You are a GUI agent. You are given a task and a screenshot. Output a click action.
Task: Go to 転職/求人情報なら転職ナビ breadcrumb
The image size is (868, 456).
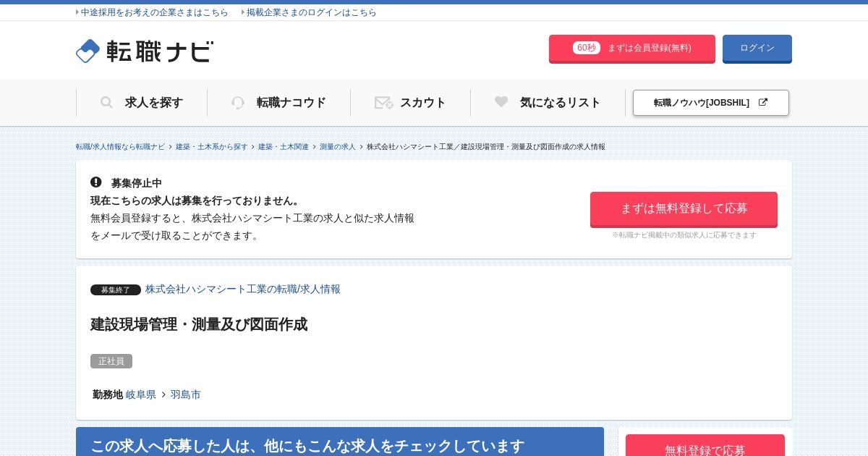click(121, 147)
